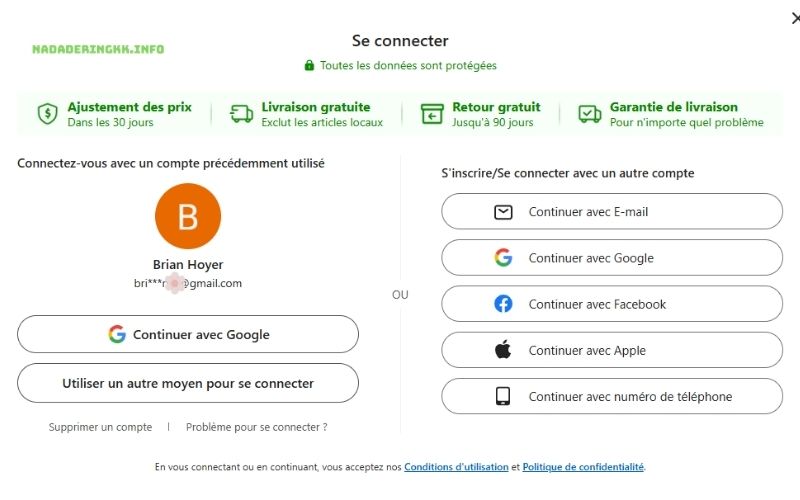Open Politique de confidentialité link
This screenshot has width=800, height=500.
(x=583, y=467)
